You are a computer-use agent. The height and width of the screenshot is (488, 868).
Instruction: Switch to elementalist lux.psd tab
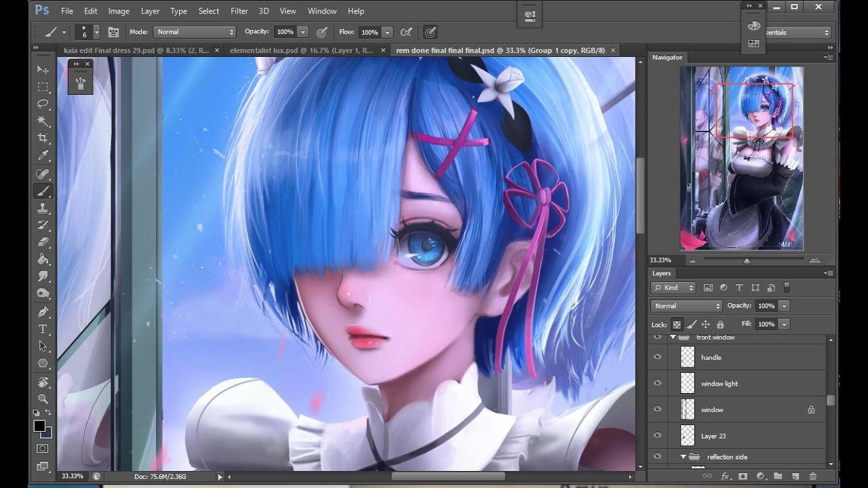(x=301, y=50)
